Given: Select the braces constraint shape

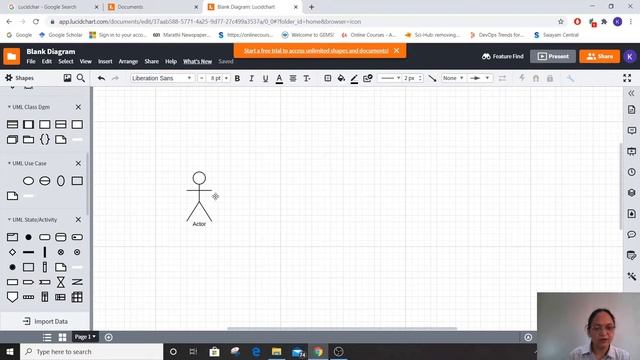Looking at the screenshot, I should (x=44, y=139).
